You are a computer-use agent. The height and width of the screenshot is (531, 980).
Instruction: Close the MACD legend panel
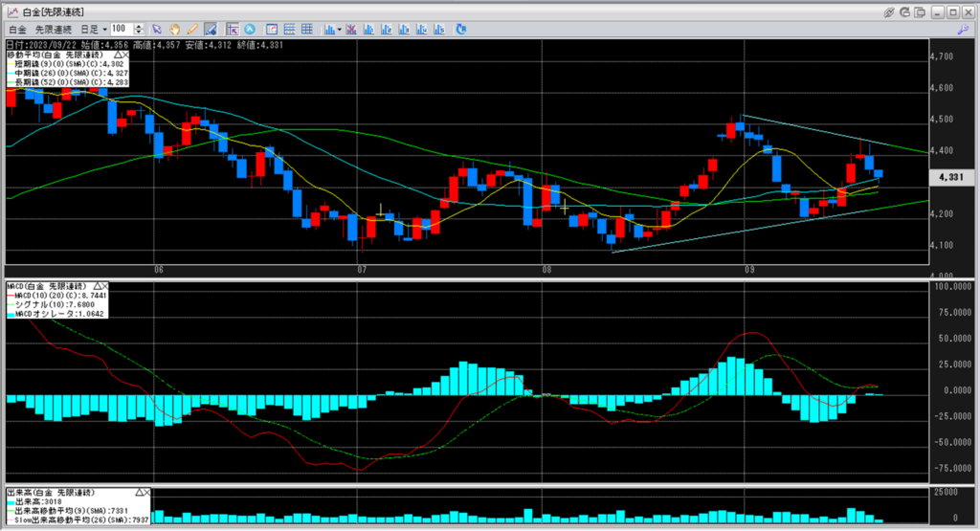(x=104, y=285)
